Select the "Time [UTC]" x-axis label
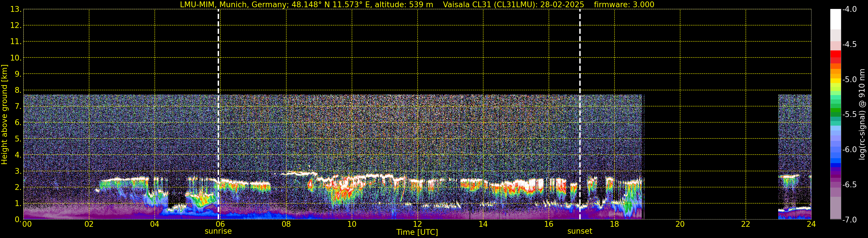Image resolution: width=868 pixels, height=238 pixels. coord(417,232)
